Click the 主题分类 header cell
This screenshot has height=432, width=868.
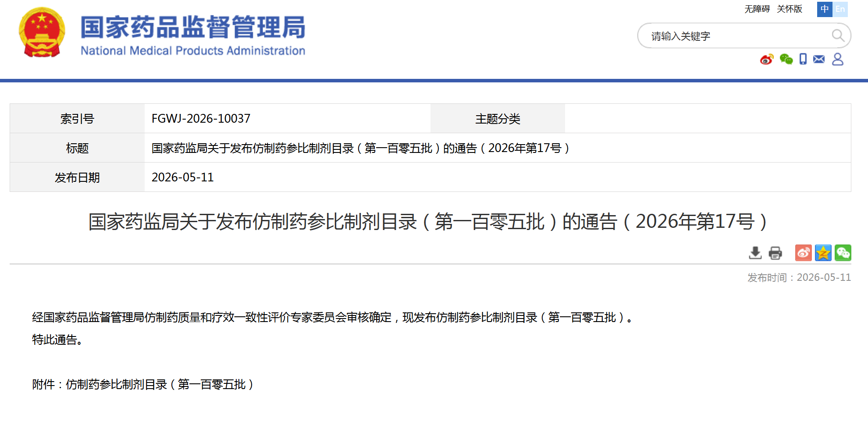click(x=498, y=119)
